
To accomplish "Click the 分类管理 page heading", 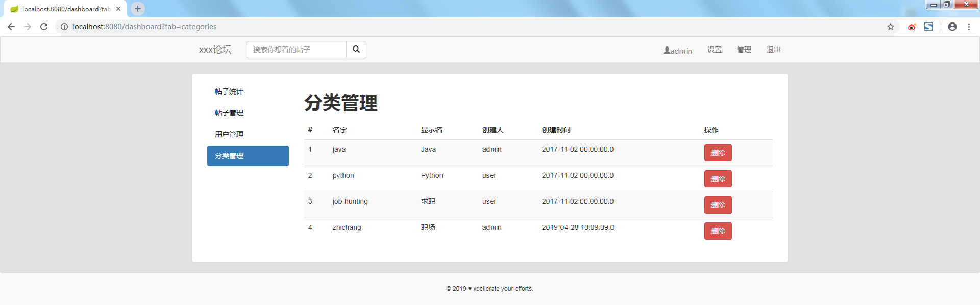I will coord(341,103).
